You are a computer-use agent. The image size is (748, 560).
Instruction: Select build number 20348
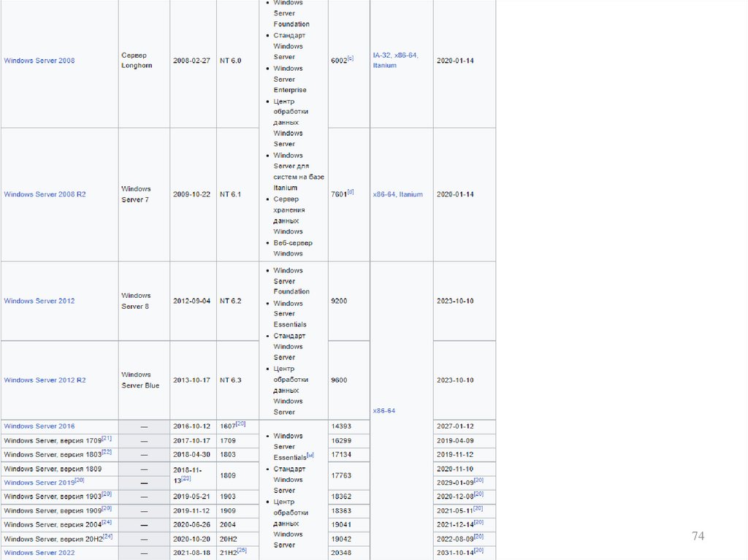point(341,553)
